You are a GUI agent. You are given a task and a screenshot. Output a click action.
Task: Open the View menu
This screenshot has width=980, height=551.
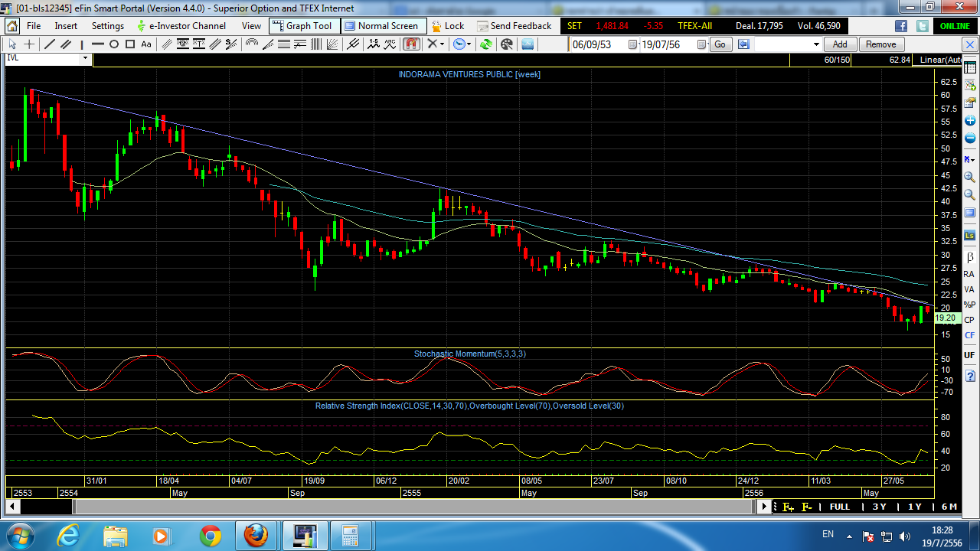(x=251, y=25)
